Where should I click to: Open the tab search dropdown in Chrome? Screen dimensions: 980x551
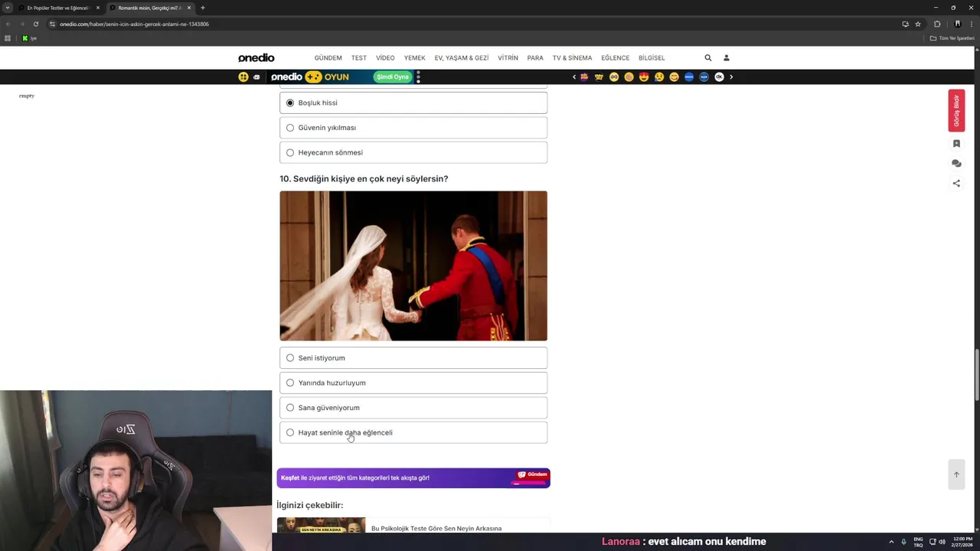(8, 8)
